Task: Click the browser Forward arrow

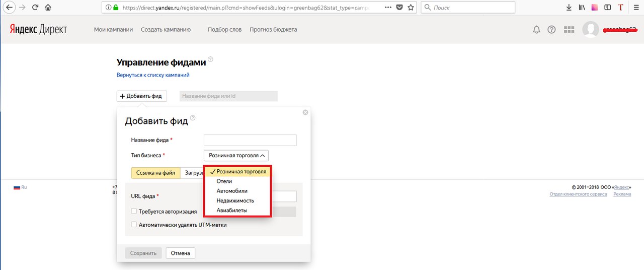Action: [x=22, y=8]
